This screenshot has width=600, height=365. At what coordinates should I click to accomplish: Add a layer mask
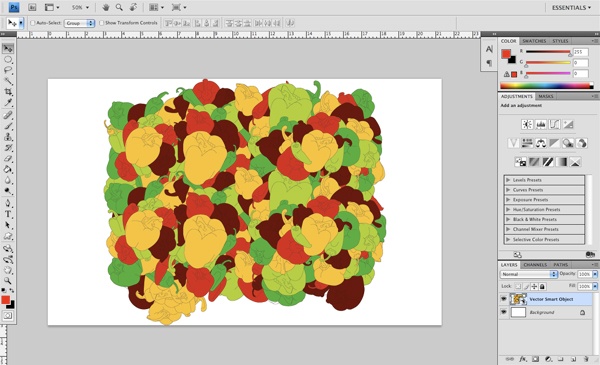click(x=535, y=359)
